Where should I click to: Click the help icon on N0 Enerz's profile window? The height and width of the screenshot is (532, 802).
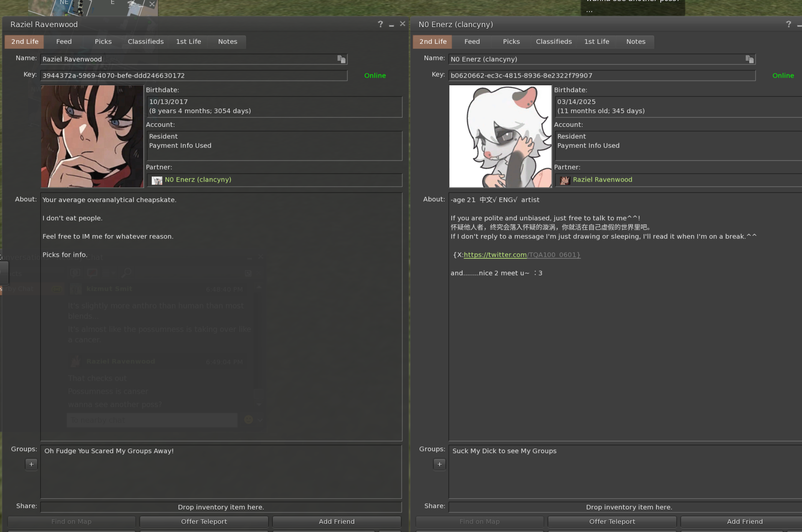(788, 24)
